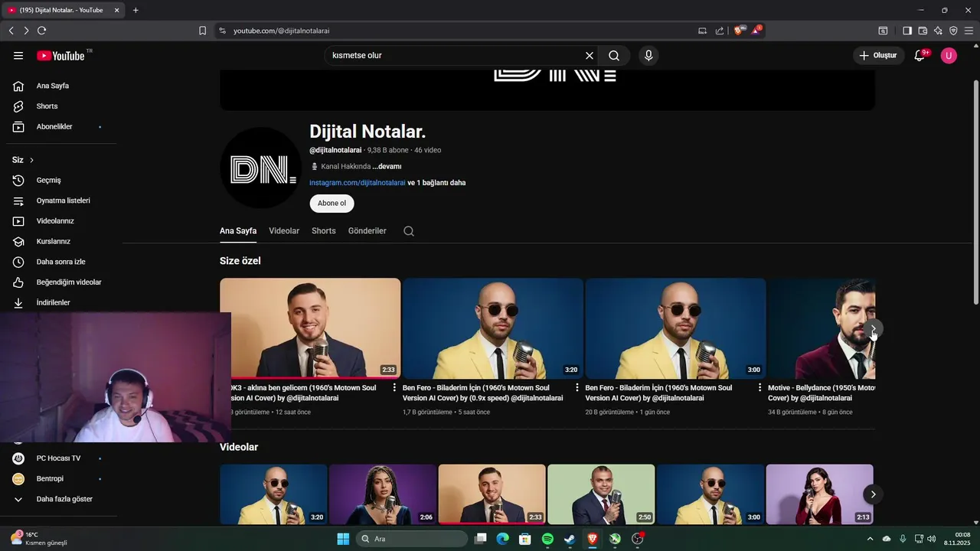This screenshot has width=980, height=551.
Task: Open Brave Leo AI sparkle icon
Action: (x=938, y=31)
